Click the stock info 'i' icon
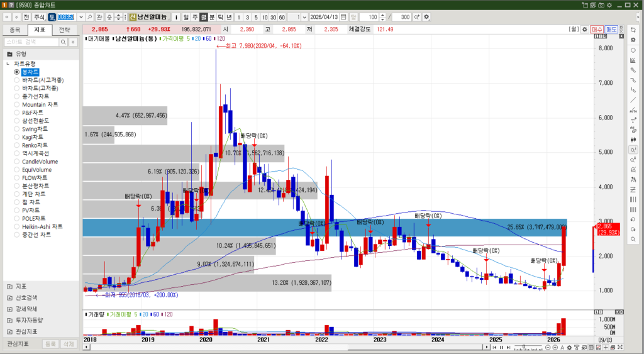 176,16
